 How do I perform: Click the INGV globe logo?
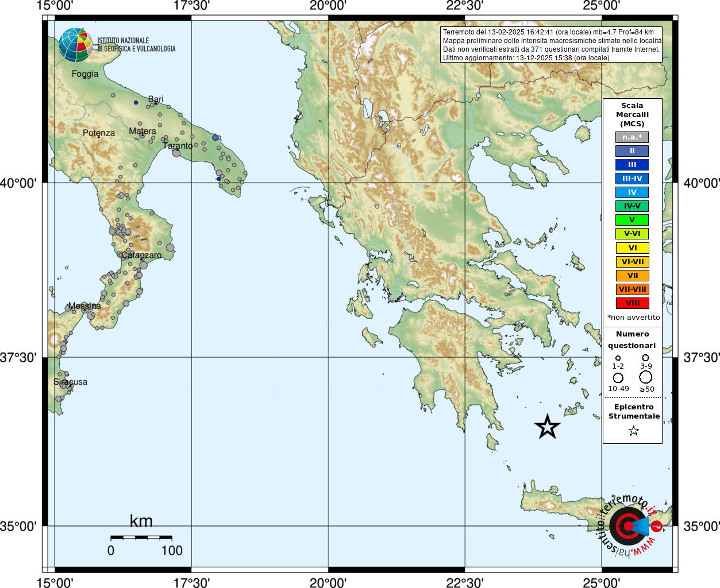[x=75, y=45]
